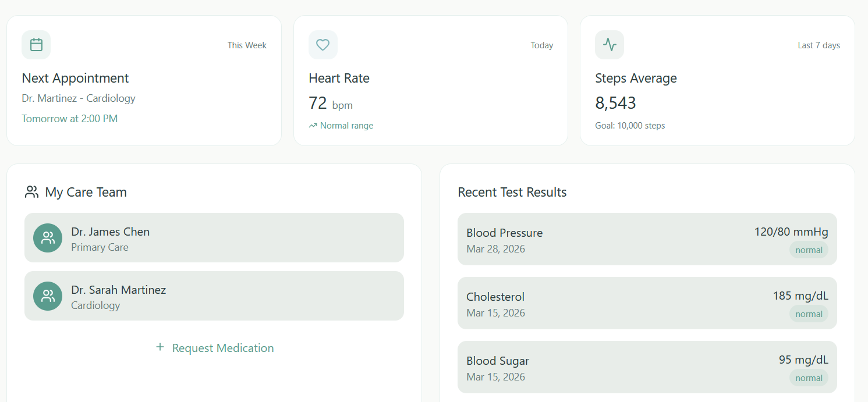Click the normal badge for Cholesterol
Screen dimensions: 868x402
point(809,314)
